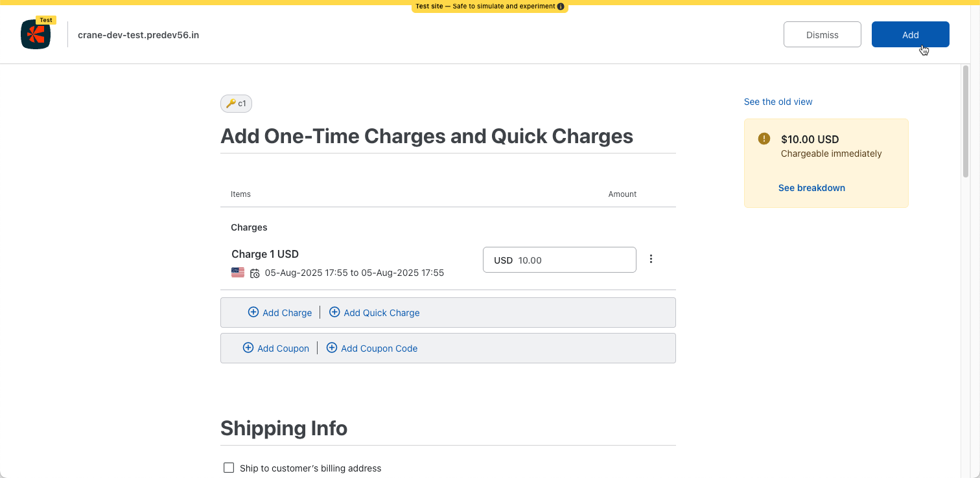980x478 pixels.
Task: Dismiss the charge form
Action: tap(822, 35)
